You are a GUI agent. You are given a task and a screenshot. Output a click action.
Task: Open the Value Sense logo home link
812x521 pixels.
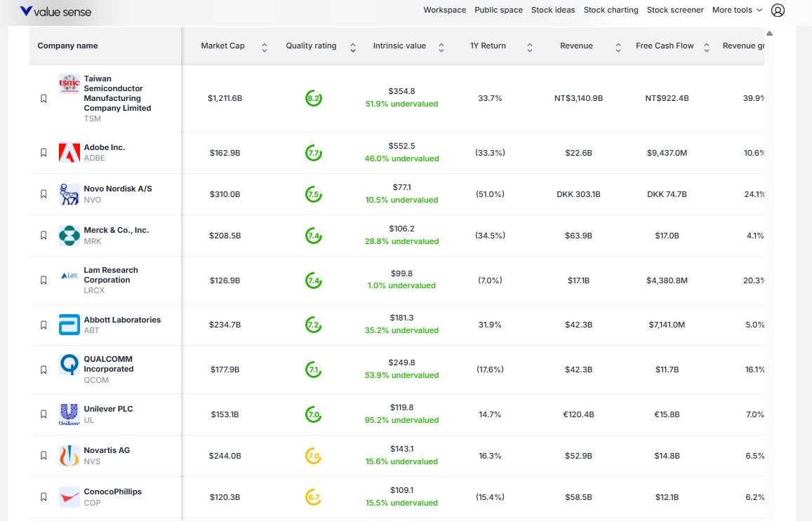pos(55,11)
